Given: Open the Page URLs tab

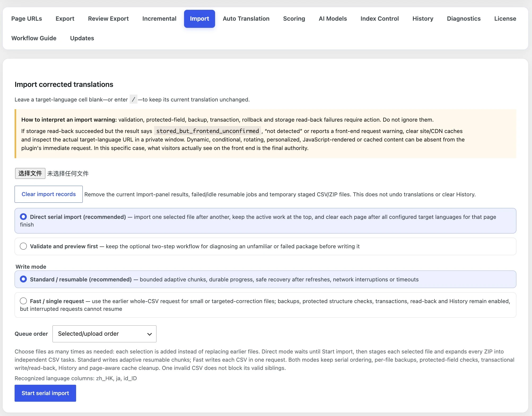Looking at the screenshot, I should pyautogui.click(x=27, y=19).
